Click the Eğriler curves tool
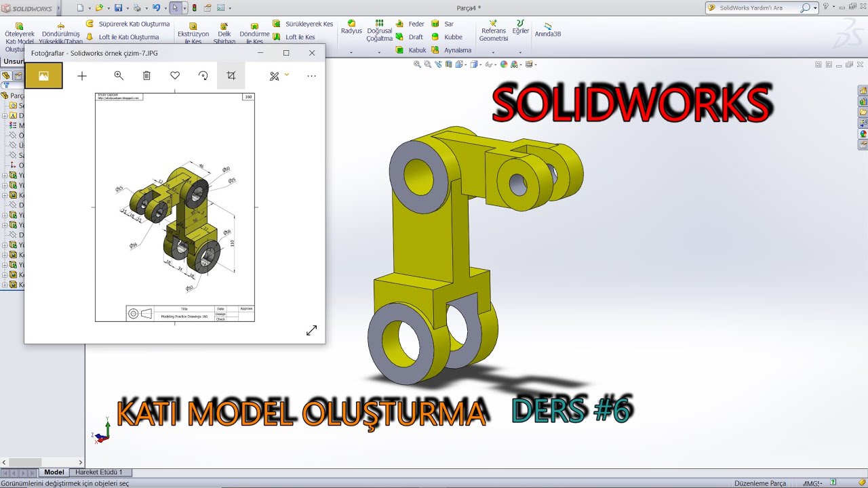The image size is (868, 488). [520, 27]
